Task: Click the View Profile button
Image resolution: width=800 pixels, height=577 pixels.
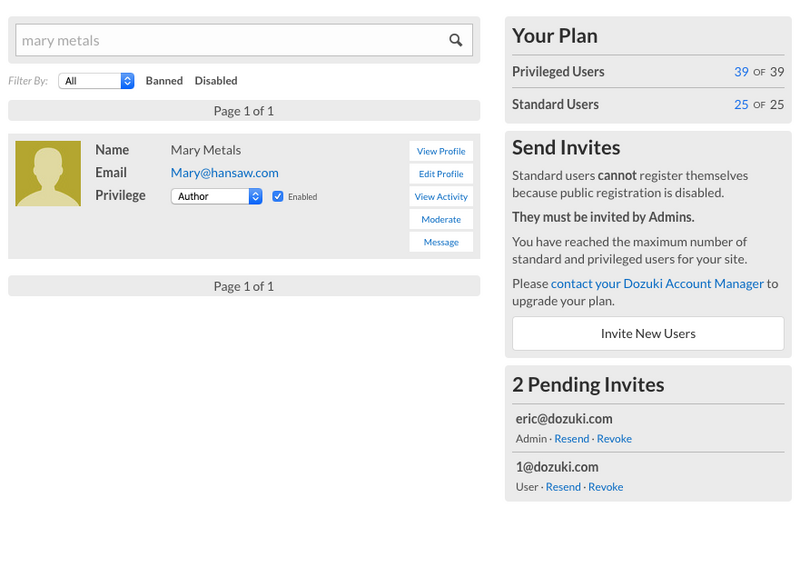Action: click(x=441, y=151)
